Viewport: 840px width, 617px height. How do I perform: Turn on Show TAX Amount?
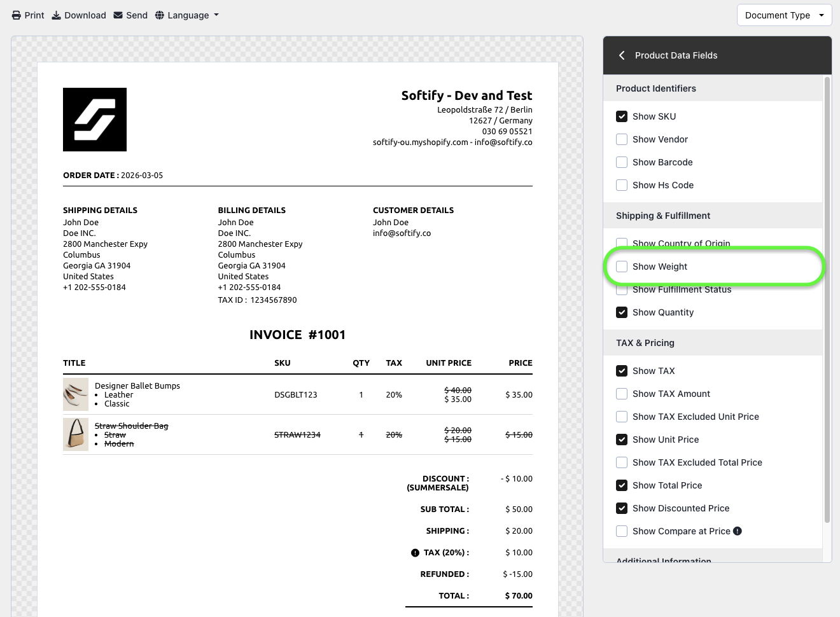click(x=622, y=394)
